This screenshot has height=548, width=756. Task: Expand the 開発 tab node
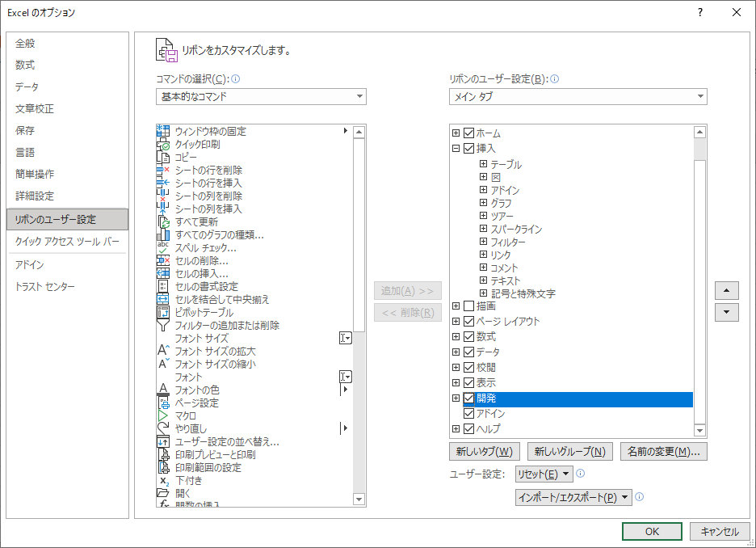(456, 398)
